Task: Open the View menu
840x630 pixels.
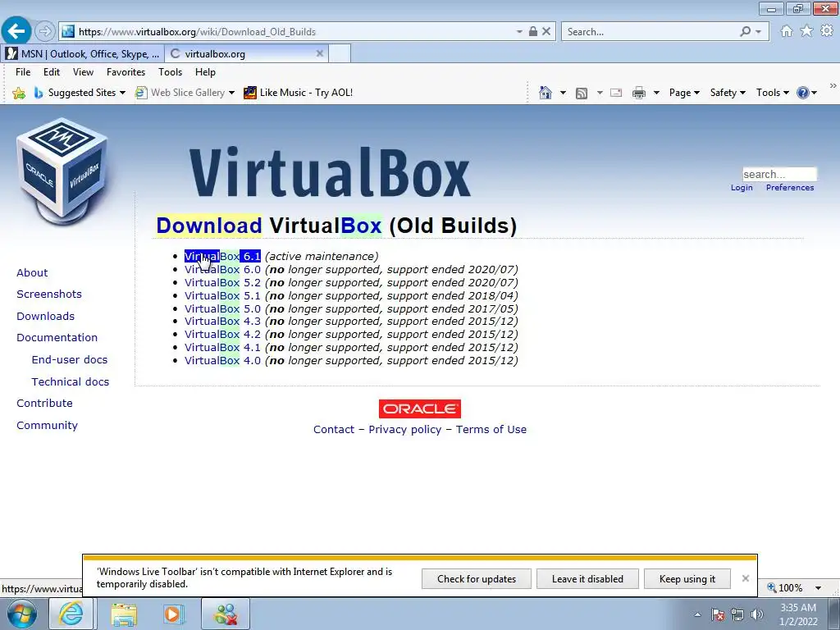Action: 83,72
